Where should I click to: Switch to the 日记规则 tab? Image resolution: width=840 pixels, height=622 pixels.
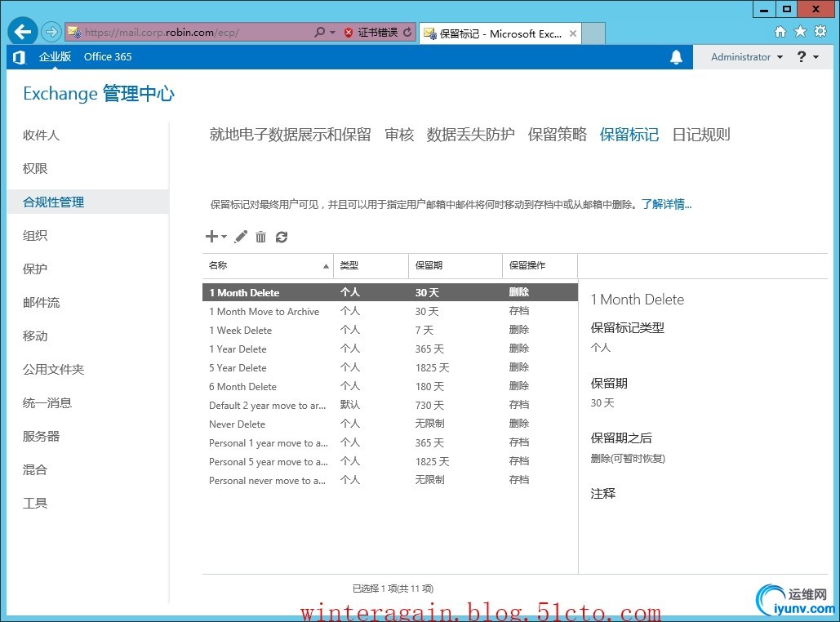(701, 135)
